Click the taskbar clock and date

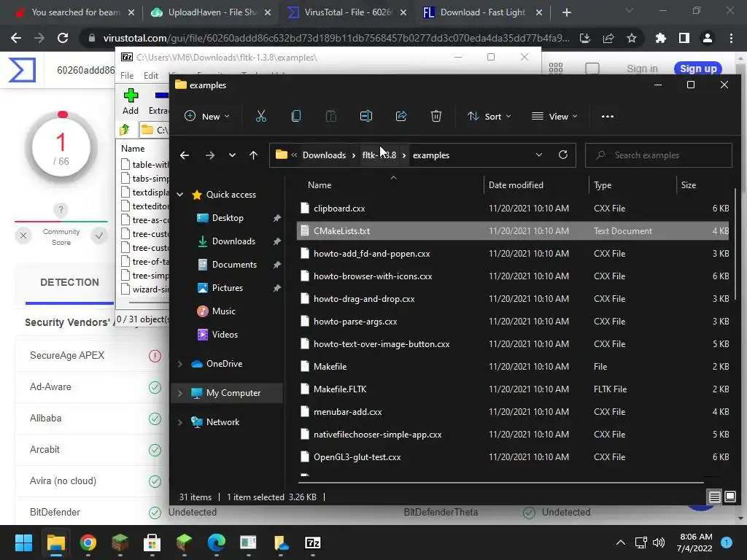point(694,542)
